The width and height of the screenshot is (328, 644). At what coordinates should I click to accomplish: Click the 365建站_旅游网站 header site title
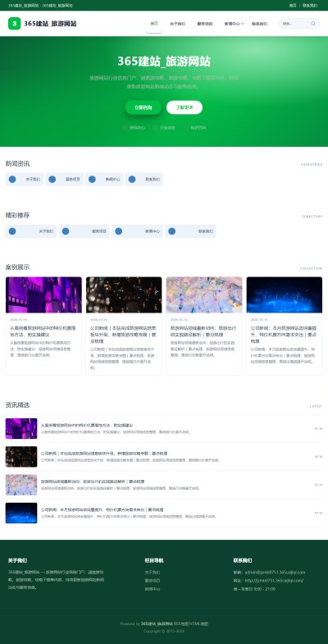tap(50, 24)
